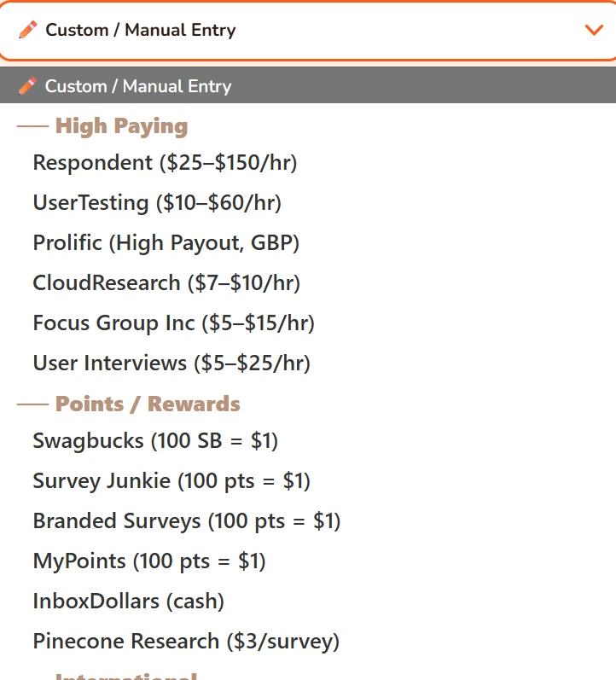The height and width of the screenshot is (680, 616).
Task: Click the High Paying group header
Action: (x=121, y=126)
